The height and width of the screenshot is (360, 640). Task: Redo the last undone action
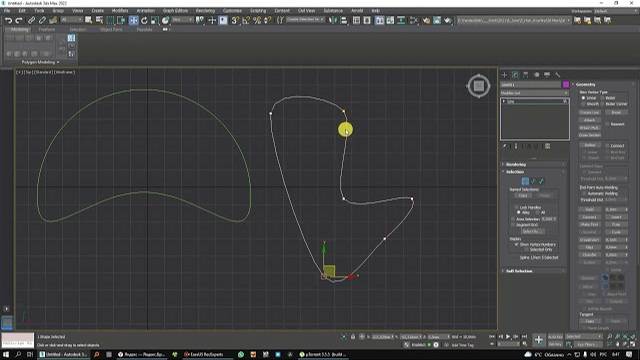tap(19, 20)
